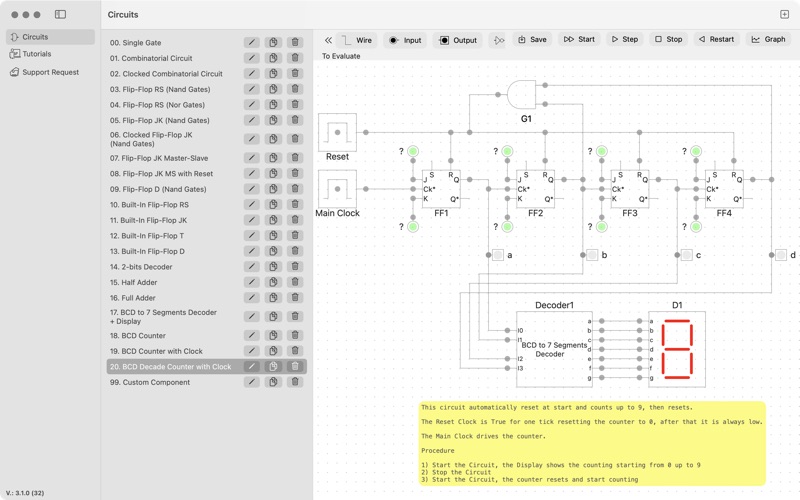Edit 16. Full Adder circuit

(252, 298)
